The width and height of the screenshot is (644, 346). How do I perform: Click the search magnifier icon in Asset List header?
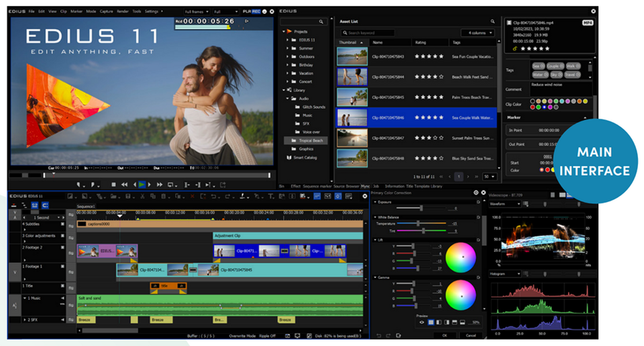(x=492, y=21)
